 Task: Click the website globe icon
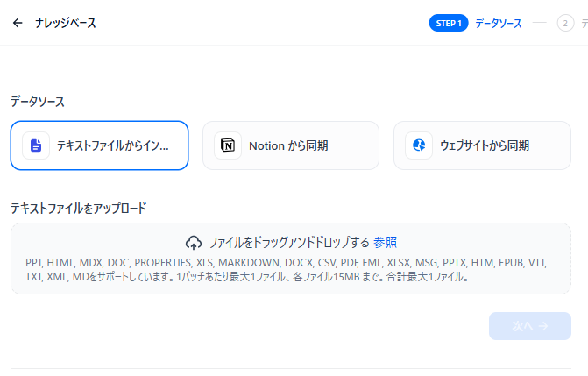(x=419, y=145)
